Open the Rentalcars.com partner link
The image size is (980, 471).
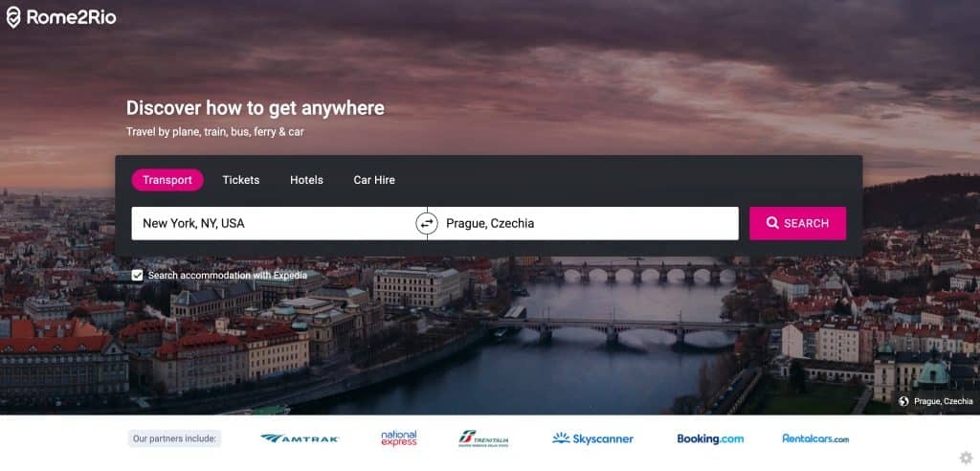(815, 439)
